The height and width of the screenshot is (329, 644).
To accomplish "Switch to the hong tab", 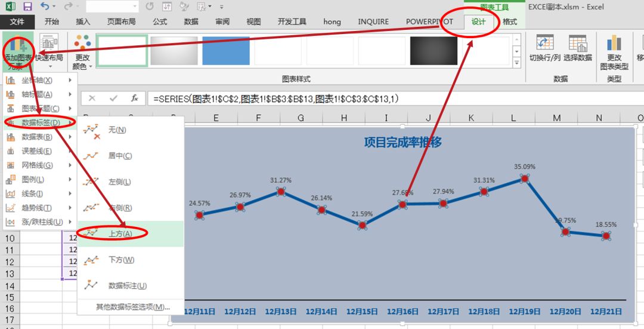I will 332,22.
